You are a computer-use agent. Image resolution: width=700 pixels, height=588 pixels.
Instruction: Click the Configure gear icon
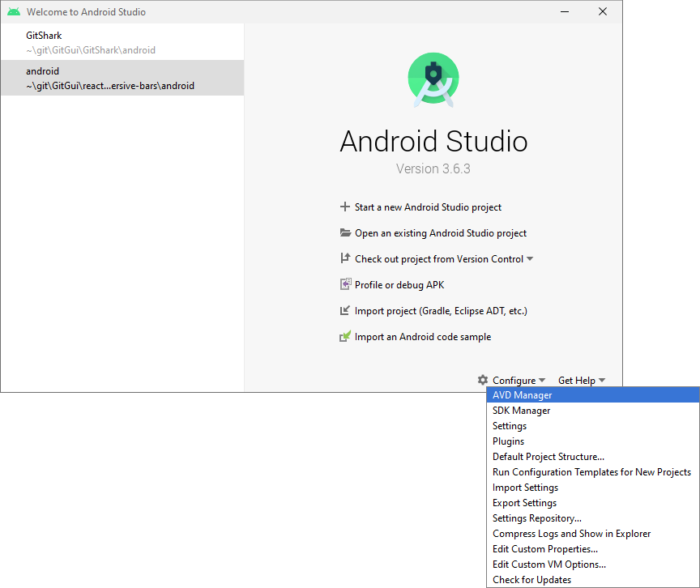483,380
